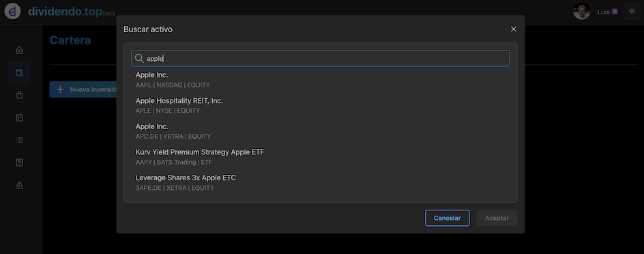
Task: Click the magnifier icon in search field
Action: coord(139,58)
